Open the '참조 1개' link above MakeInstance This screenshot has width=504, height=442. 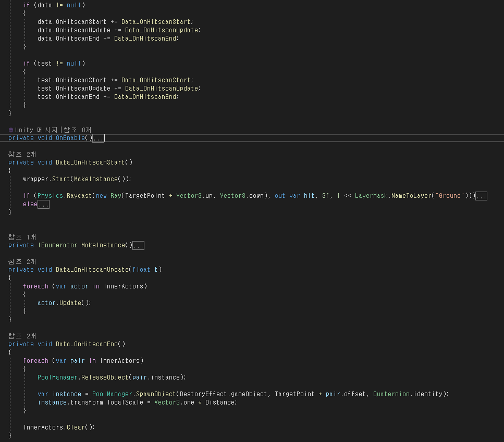[22, 237]
